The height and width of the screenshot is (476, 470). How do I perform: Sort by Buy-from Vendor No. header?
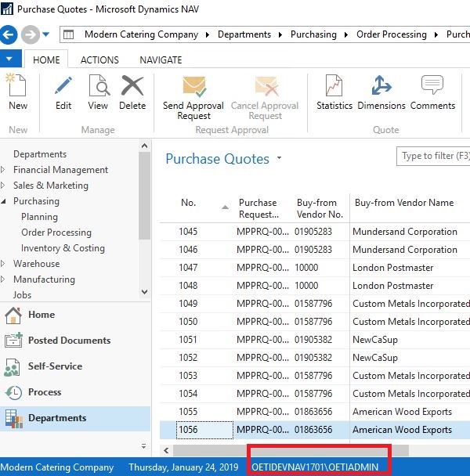320,208
